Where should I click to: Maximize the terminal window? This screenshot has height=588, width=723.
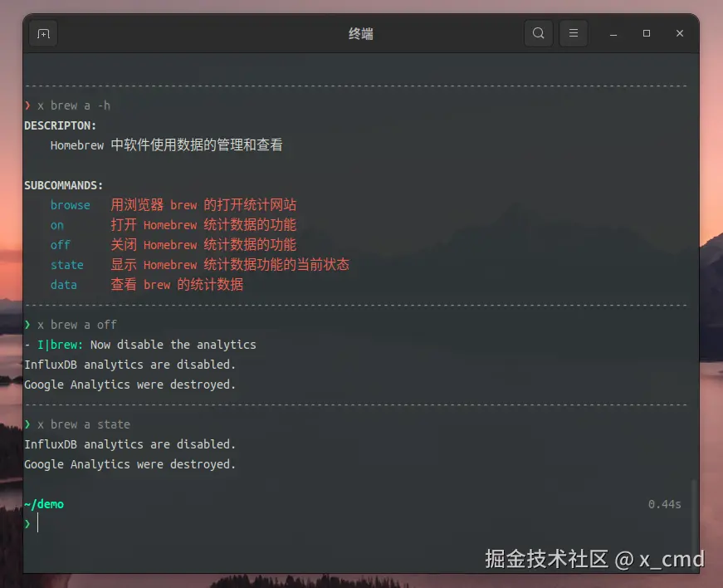[647, 34]
